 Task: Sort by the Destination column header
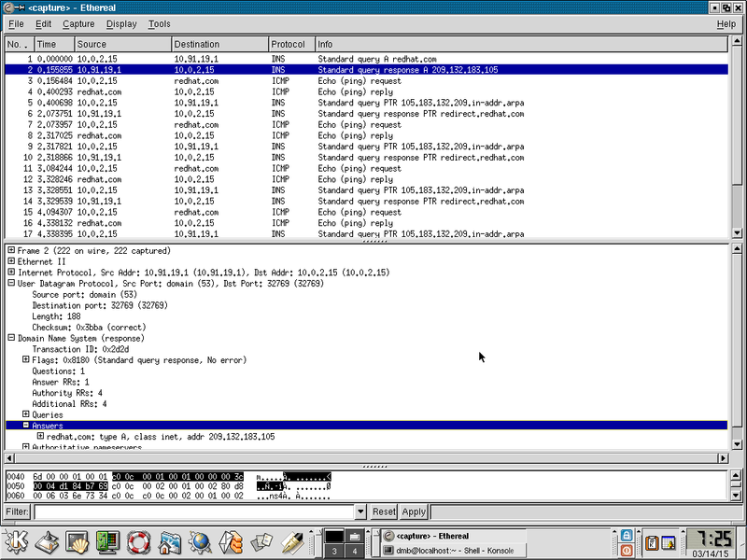(x=220, y=44)
